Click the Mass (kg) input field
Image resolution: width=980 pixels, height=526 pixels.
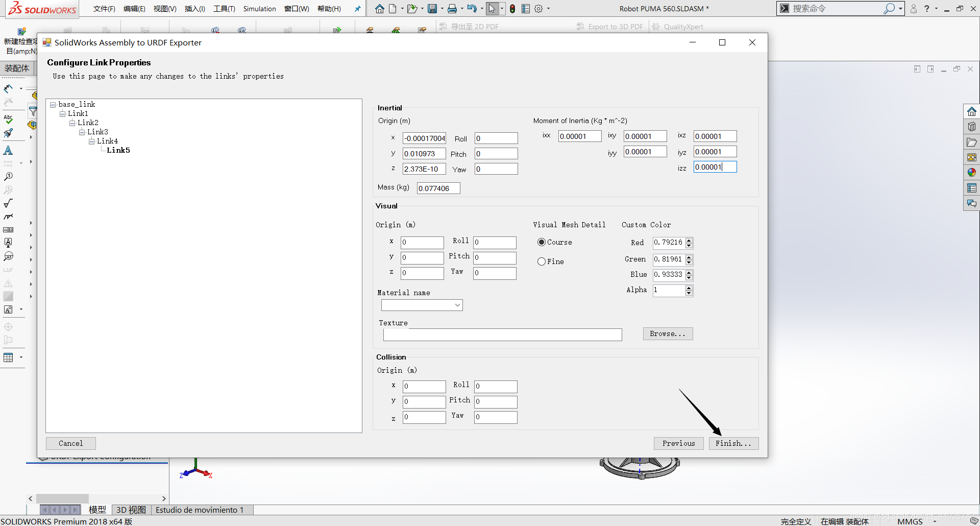[438, 188]
